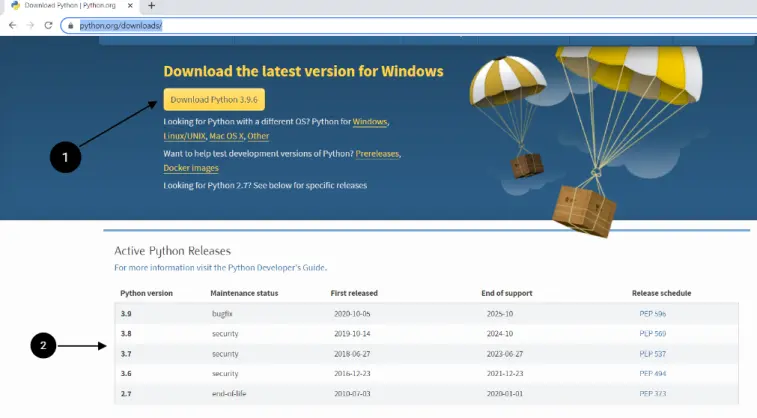Open the Other platforms link
The image size is (757, 418).
click(258, 136)
